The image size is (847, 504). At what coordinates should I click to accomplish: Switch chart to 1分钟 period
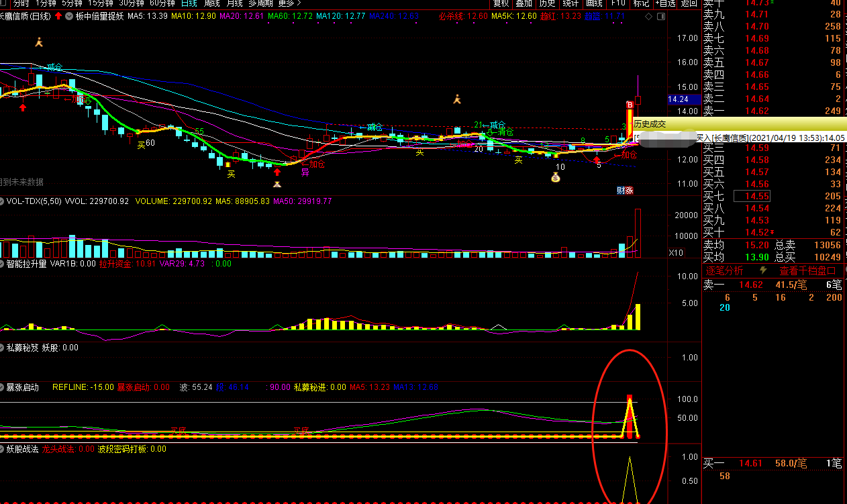click(46, 3)
